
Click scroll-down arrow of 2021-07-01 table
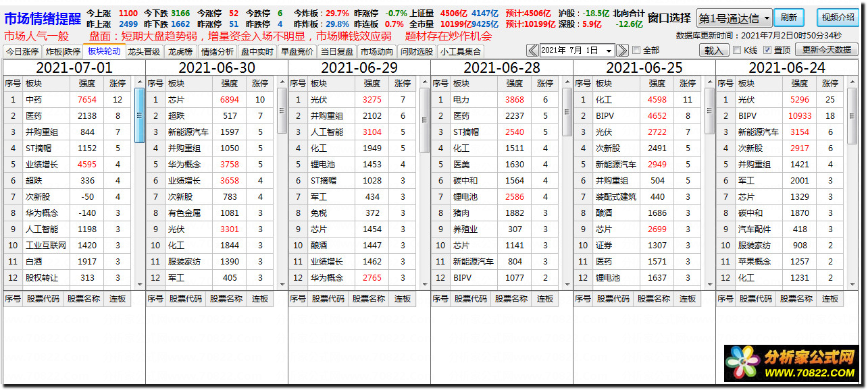pos(140,285)
